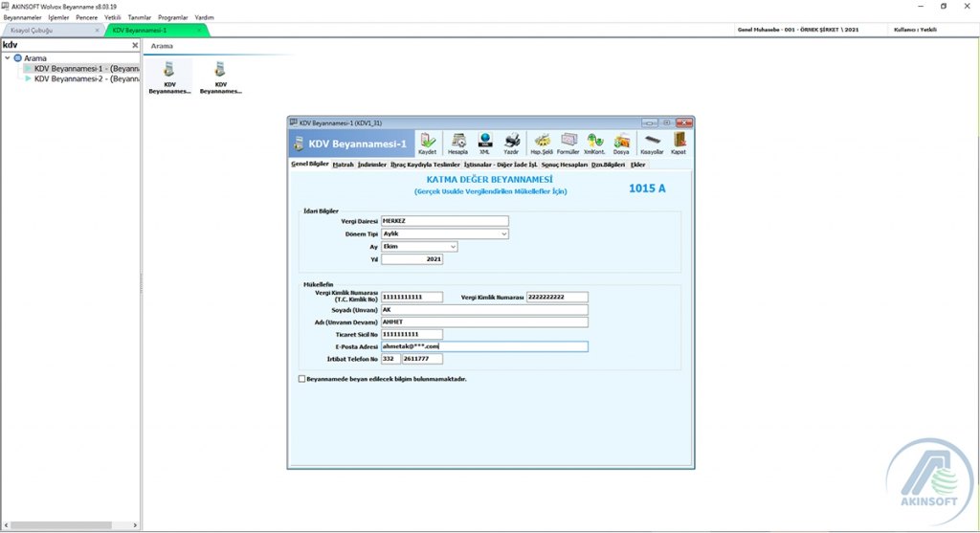Switch to Sonuç Hesapları tab
This screenshot has width=980, height=533.
[565, 165]
